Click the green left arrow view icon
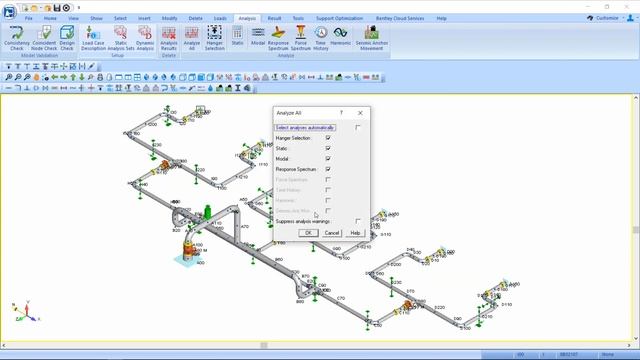Screen dimensions: 640x360 point(54,77)
